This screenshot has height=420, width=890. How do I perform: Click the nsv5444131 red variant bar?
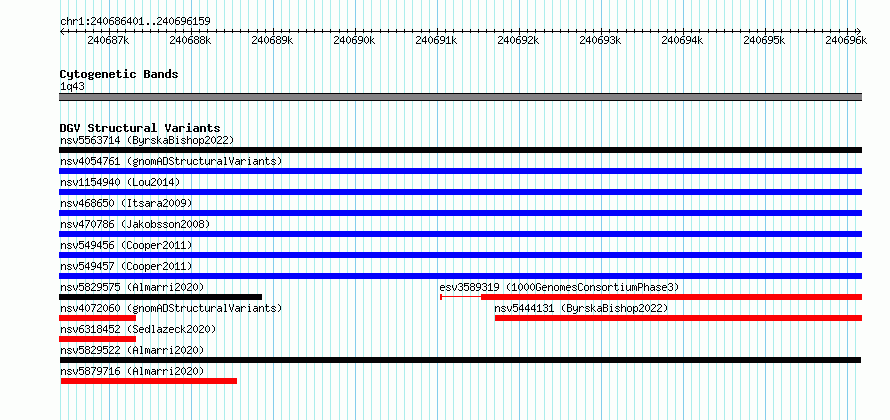(678, 318)
